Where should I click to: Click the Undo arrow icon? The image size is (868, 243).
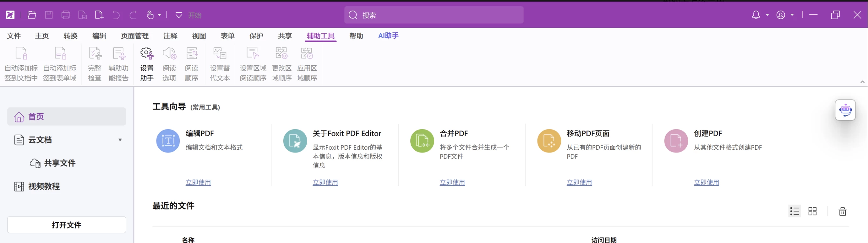click(116, 15)
